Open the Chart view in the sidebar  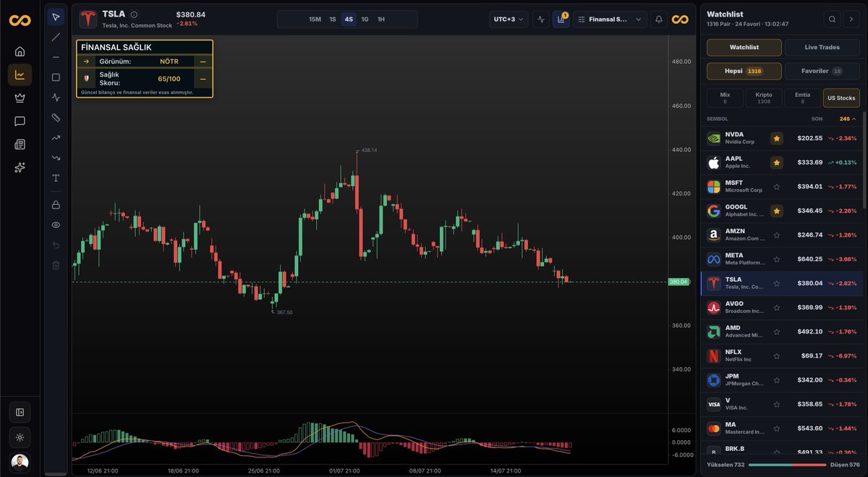[20, 75]
